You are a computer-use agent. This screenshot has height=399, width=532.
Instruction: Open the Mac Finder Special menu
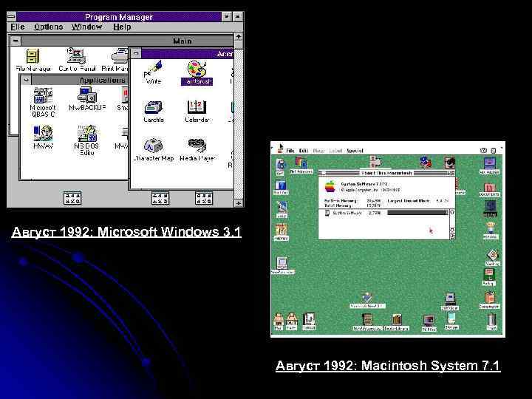(355, 151)
